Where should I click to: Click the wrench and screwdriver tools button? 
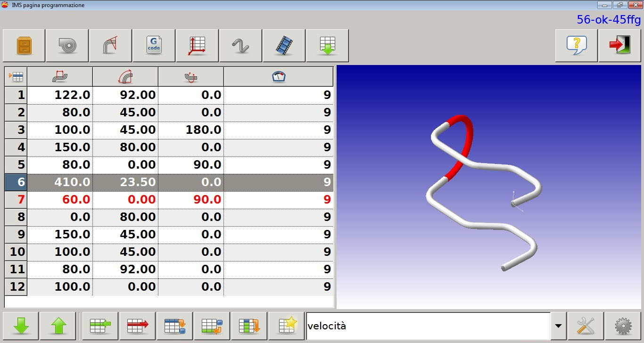(586, 326)
